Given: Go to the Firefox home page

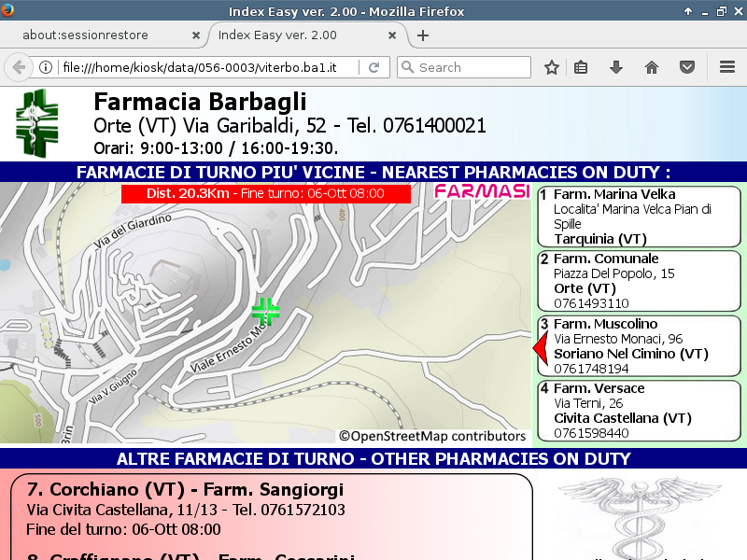Looking at the screenshot, I should pos(652,67).
